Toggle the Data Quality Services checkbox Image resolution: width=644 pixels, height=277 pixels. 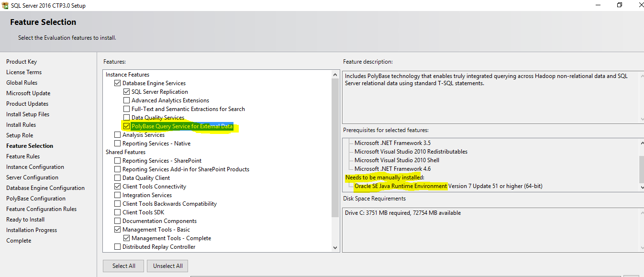126,118
